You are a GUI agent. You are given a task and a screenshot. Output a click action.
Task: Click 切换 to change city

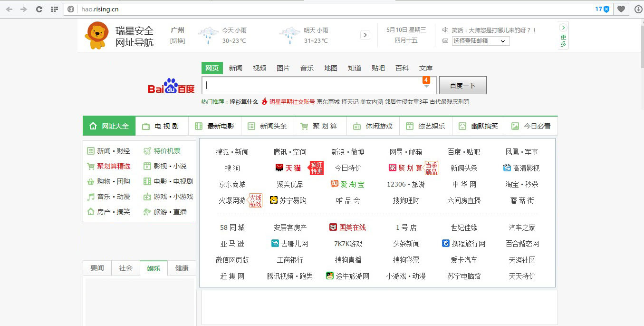178,41
